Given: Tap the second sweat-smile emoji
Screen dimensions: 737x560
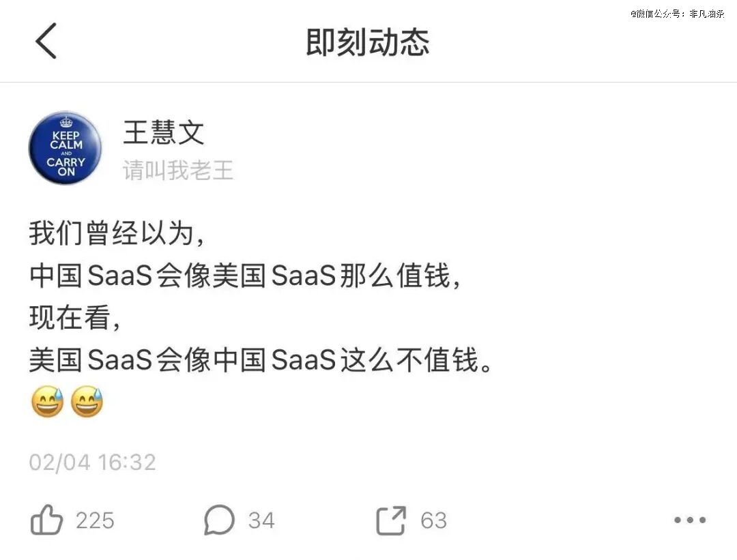Looking at the screenshot, I should 87,402.
